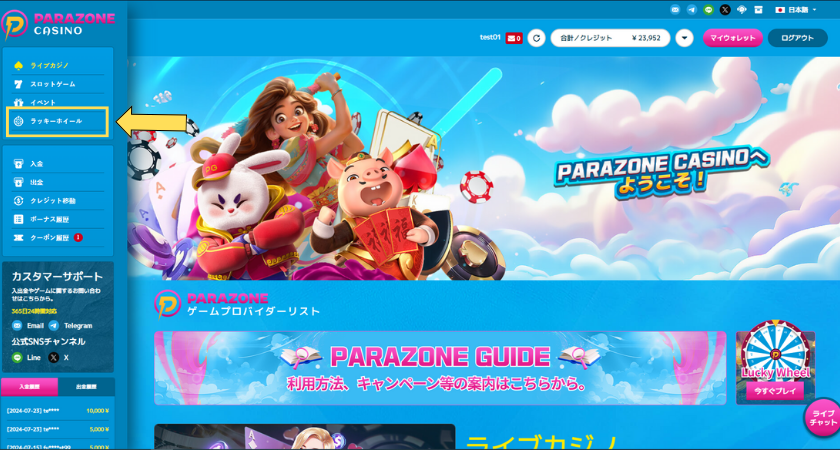
Task: Open the Telegram icon in top bar
Action: point(692,10)
